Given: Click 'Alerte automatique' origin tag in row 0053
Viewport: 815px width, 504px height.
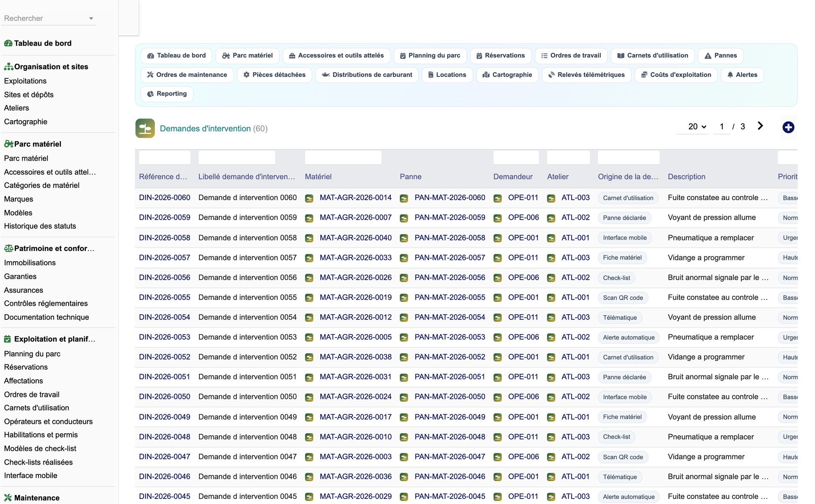Looking at the screenshot, I should [x=629, y=337].
